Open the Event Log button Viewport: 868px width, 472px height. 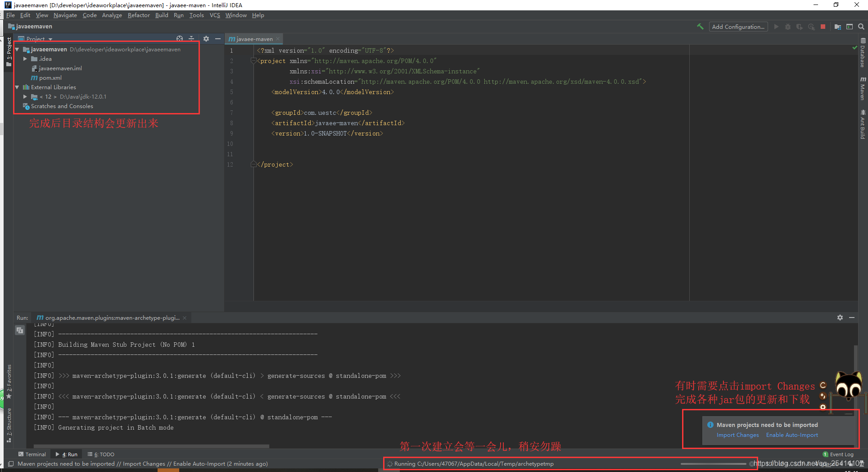pos(838,454)
